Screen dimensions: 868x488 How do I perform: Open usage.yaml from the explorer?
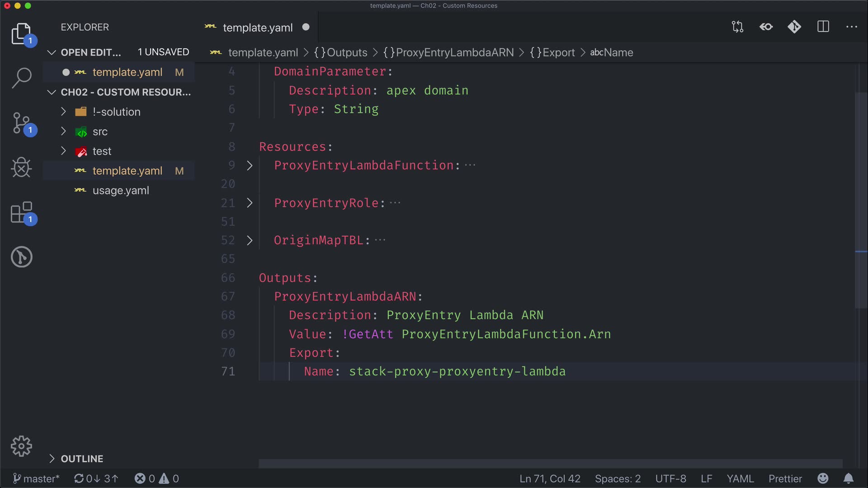click(x=121, y=191)
